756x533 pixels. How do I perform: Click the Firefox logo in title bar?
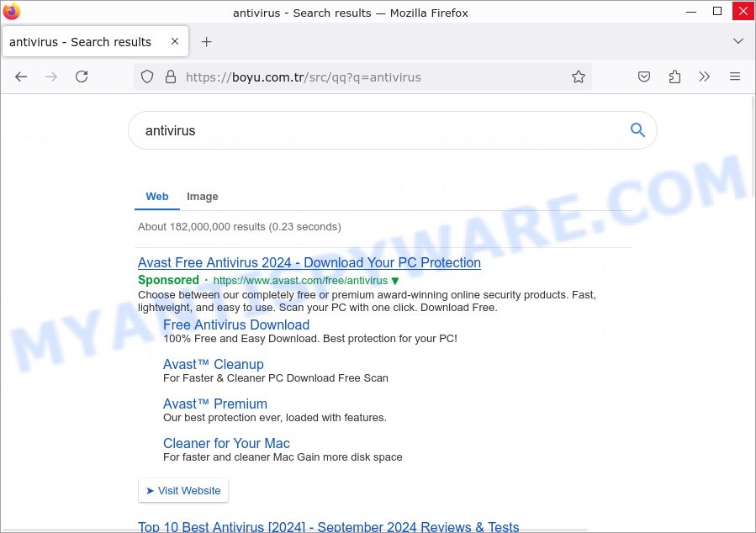tap(12, 11)
